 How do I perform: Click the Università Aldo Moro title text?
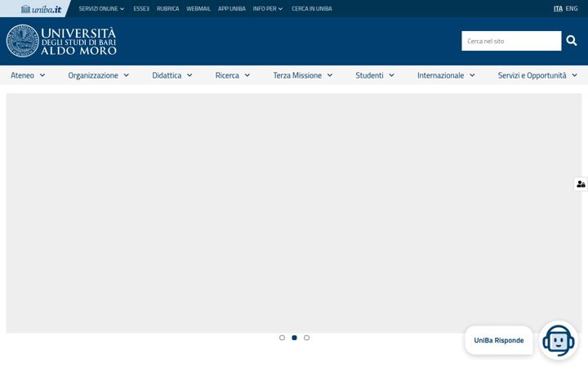[x=78, y=42]
